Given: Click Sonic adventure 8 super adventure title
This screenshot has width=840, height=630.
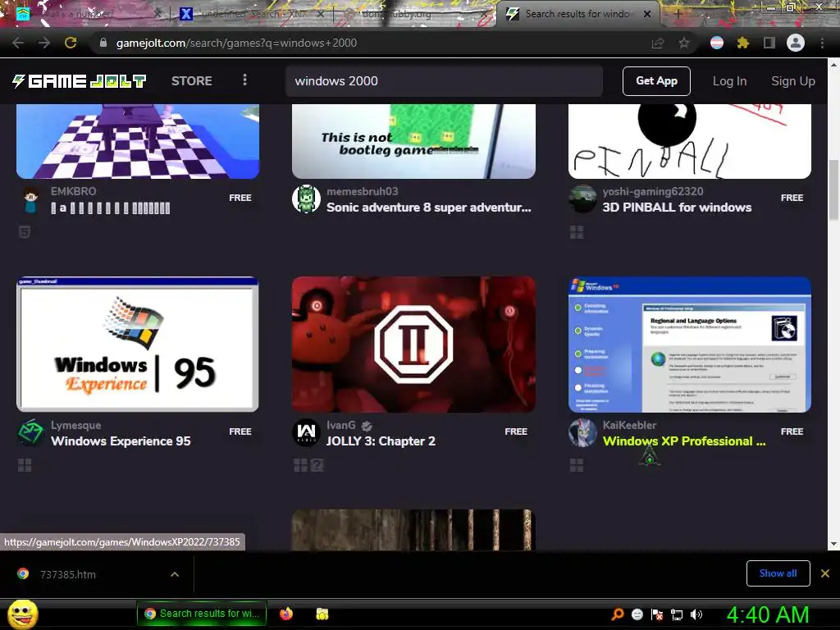Looking at the screenshot, I should [x=428, y=208].
